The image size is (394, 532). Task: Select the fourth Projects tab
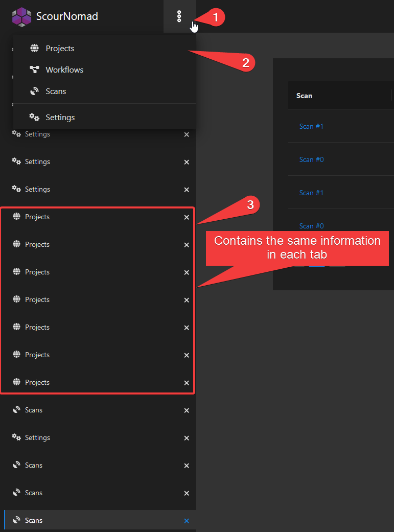[98, 299]
